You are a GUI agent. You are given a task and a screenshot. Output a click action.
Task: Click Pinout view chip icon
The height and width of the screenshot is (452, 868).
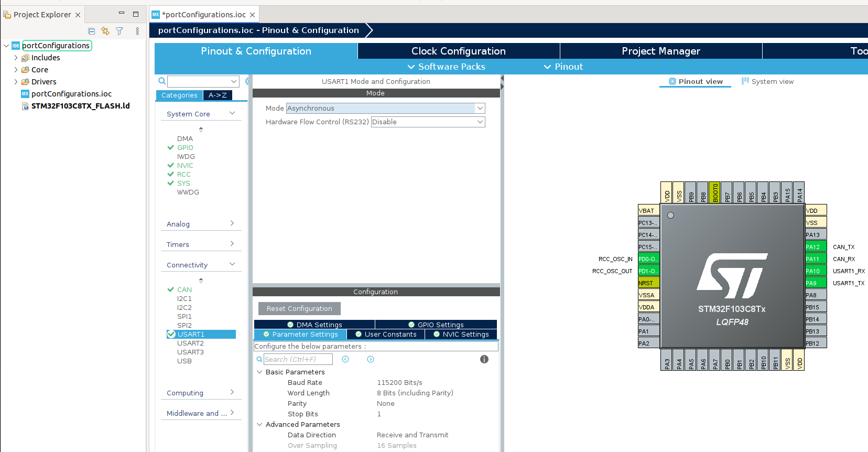coord(672,81)
